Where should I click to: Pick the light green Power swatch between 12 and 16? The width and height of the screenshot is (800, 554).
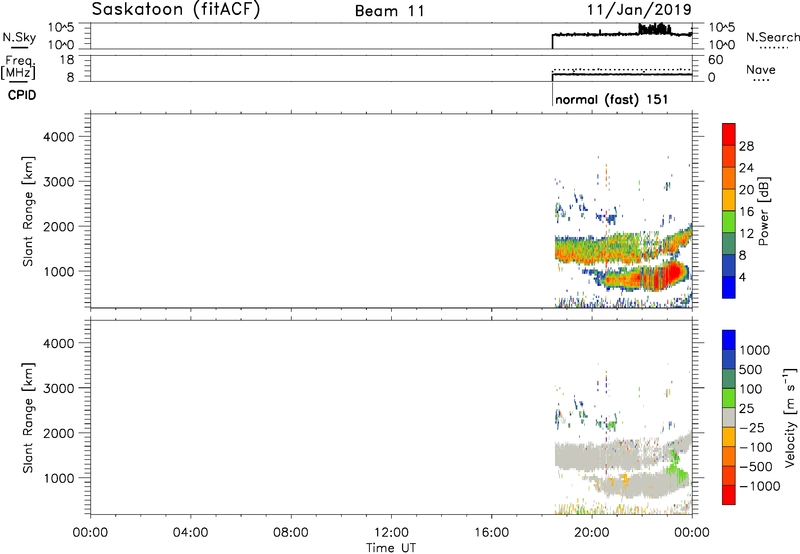pyautogui.click(x=729, y=222)
